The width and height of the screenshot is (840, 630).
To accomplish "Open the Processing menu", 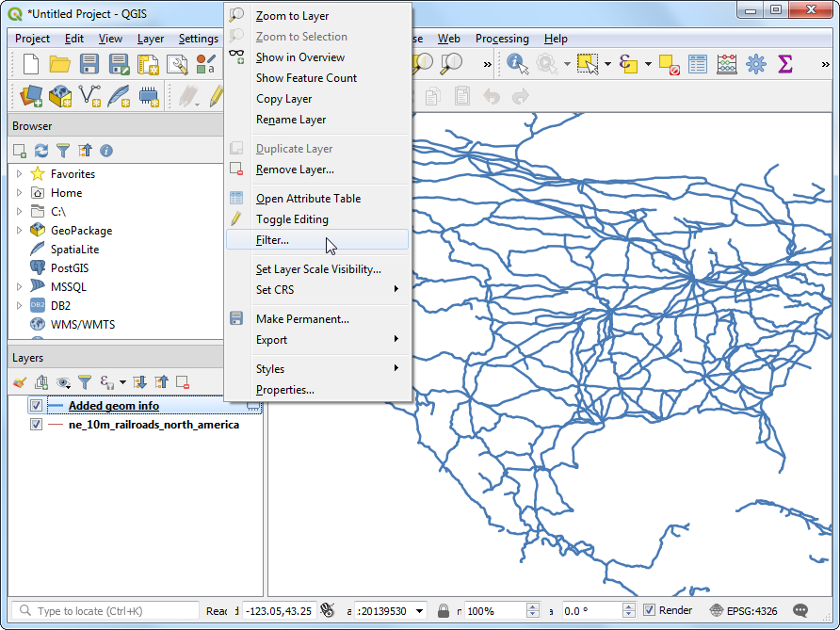I will click(502, 39).
